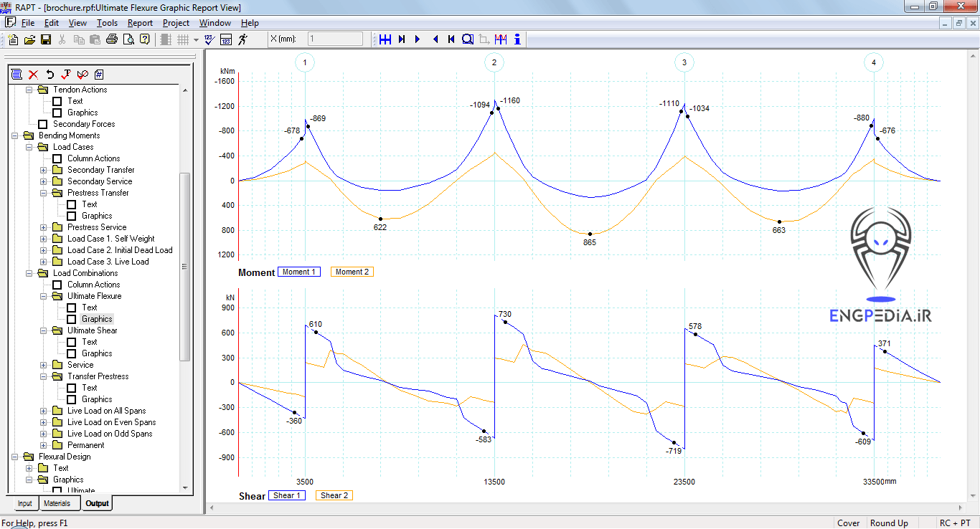980x529 pixels.
Task: Click the running man calculate icon
Action: [x=243, y=39]
